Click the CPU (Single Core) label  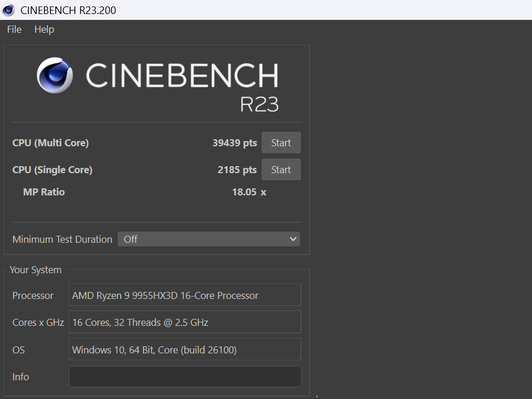tap(52, 170)
